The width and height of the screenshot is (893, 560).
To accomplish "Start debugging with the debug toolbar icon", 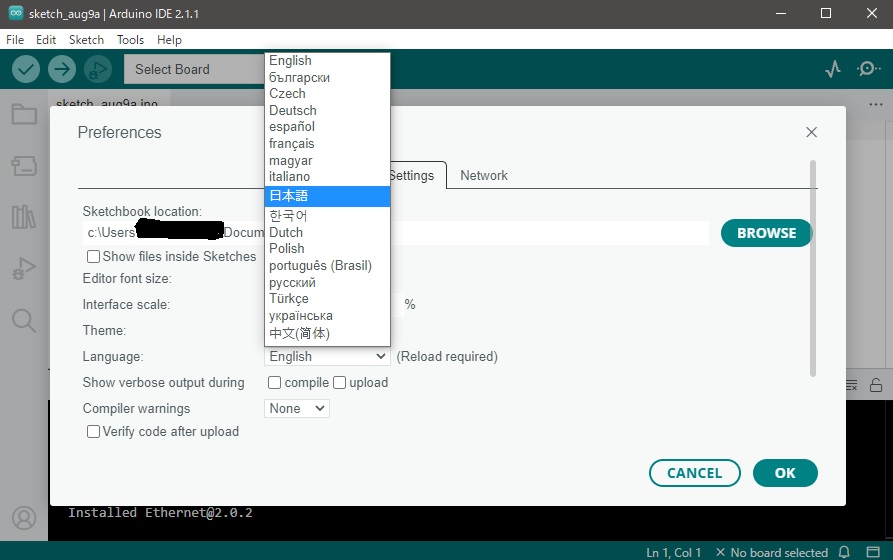I will [98, 70].
